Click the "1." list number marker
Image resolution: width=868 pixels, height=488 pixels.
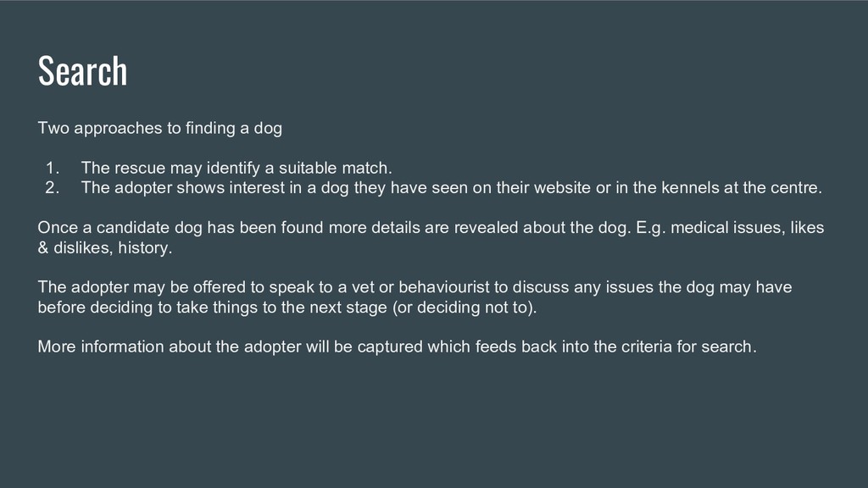53,168
